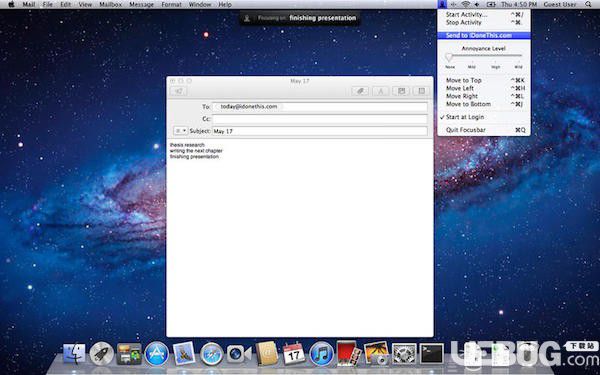Launch iTunes from the dock
Viewport: 600px width, 375px height.
[x=321, y=354]
